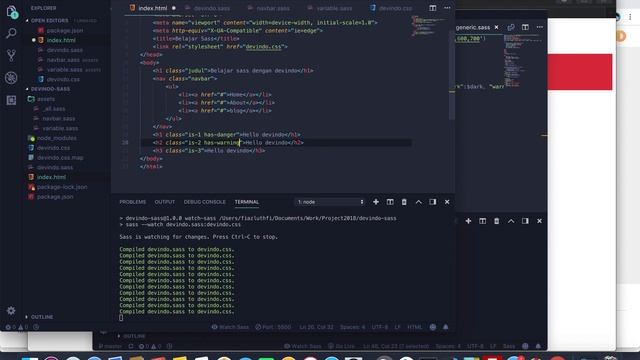Open feedback smiley in back window status bar
The height and width of the screenshot is (360, 640).
pyautogui.click(x=525, y=346)
